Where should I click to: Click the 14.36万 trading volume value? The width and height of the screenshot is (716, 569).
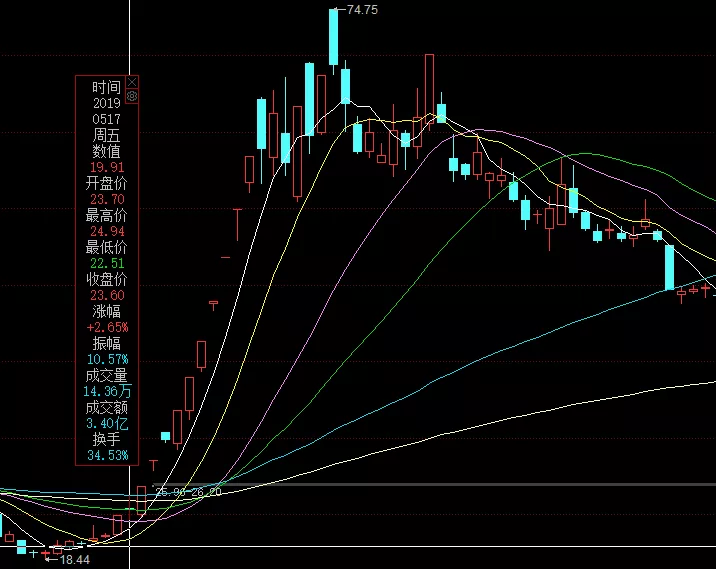pyautogui.click(x=107, y=391)
